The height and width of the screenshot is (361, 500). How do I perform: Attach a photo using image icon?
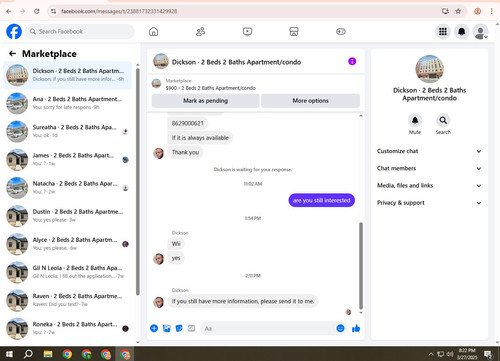167,328
